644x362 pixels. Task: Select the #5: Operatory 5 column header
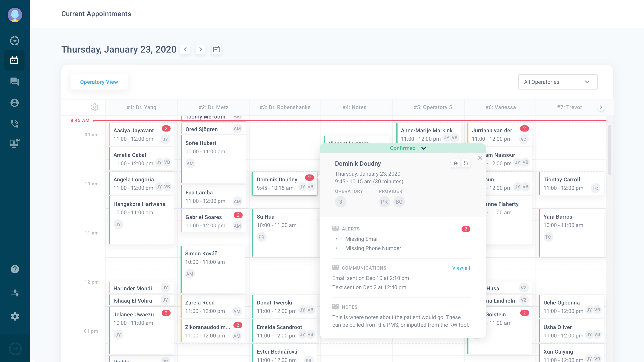(433, 107)
